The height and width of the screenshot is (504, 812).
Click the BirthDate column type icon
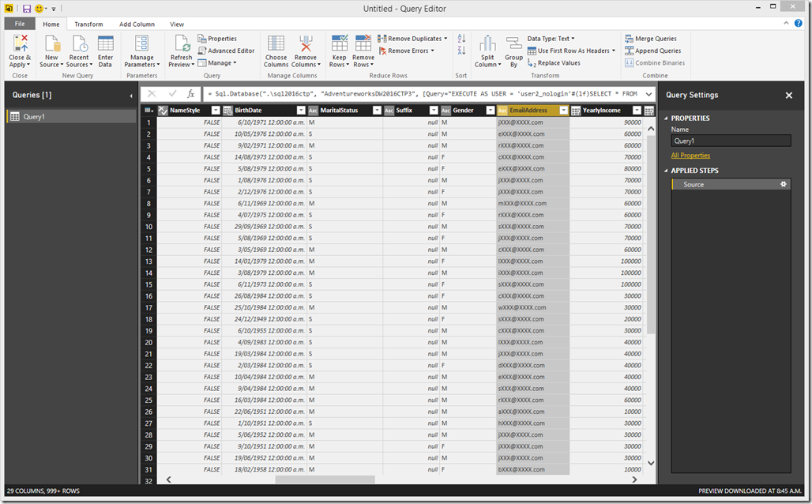227,111
